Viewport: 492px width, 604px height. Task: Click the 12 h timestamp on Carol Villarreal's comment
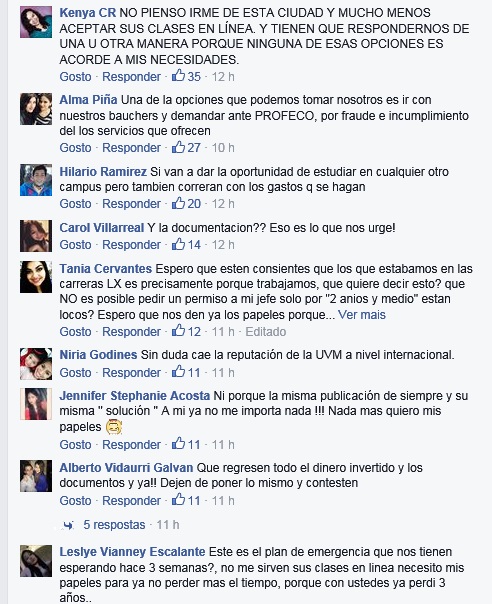click(223, 245)
